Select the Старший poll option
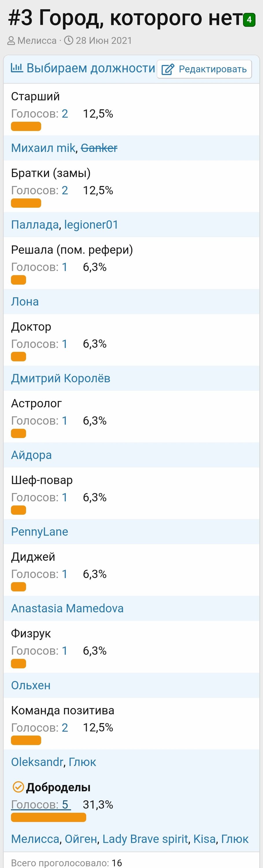 coord(35,96)
